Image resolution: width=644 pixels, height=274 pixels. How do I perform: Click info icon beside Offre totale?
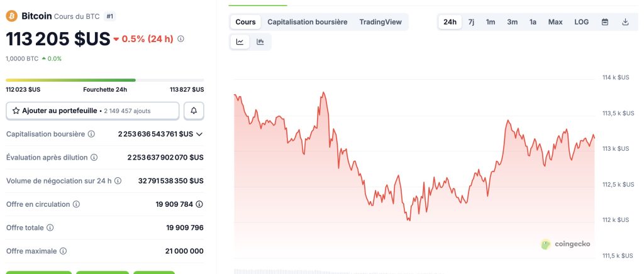click(50, 227)
